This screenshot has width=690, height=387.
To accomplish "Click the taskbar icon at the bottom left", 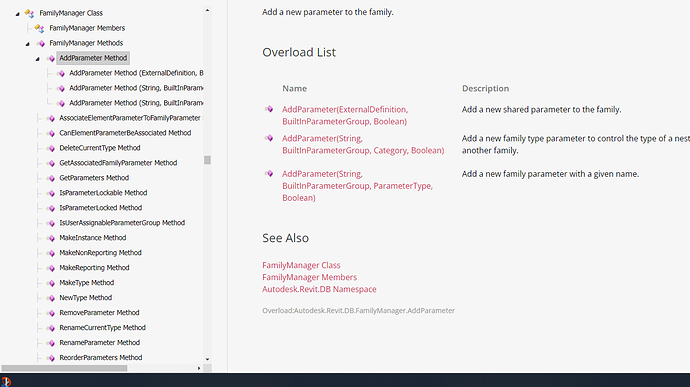I will pos(6,381).
